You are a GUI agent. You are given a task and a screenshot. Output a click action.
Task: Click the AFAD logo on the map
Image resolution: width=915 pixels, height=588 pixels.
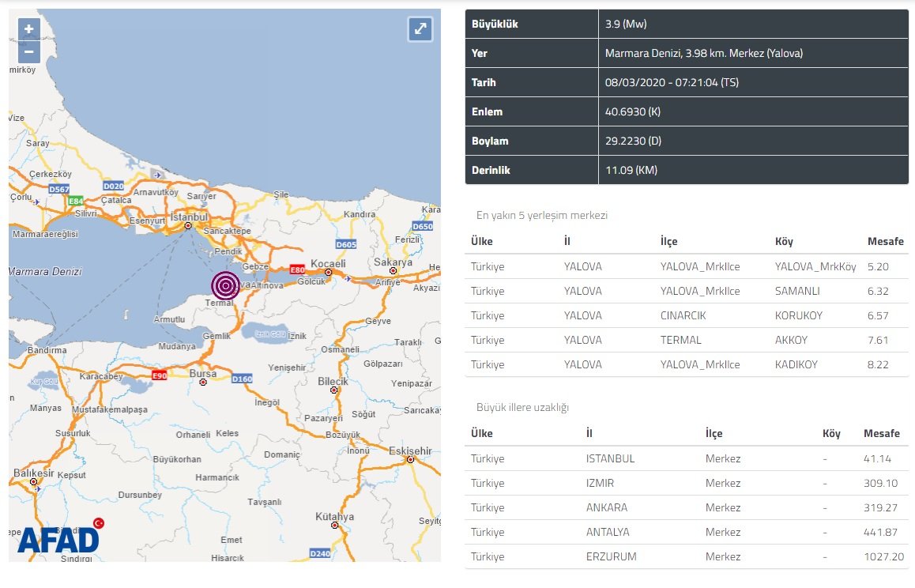pos(58,538)
